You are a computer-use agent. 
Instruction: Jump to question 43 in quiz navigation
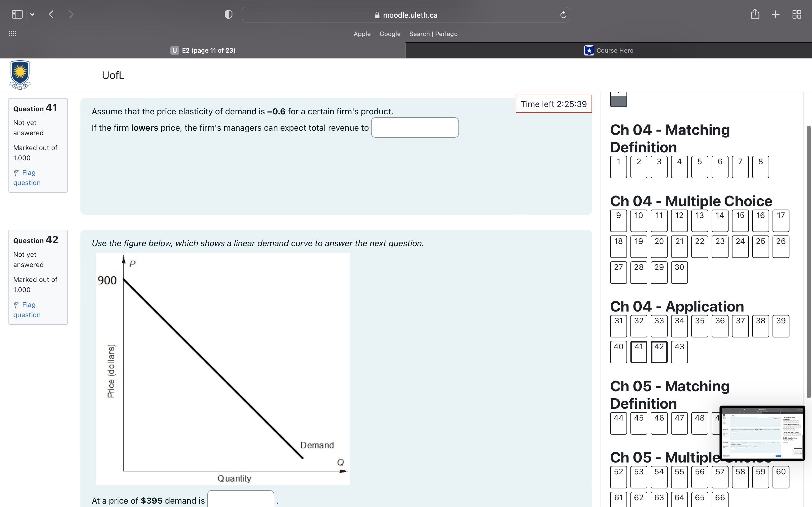[x=679, y=352]
